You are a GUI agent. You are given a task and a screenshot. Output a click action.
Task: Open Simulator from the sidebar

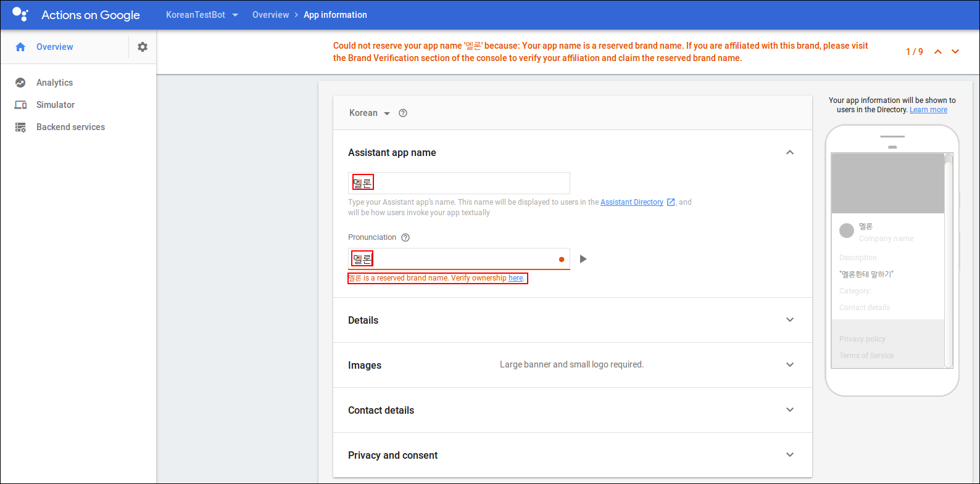coord(56,105)
